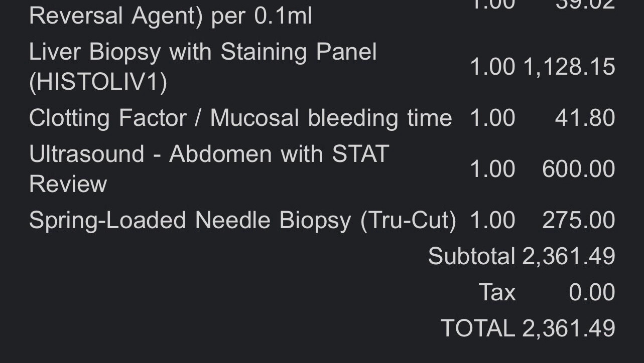Click the HISTOLIV1 code text
644x363 pixels.
[x=98, y=82]
